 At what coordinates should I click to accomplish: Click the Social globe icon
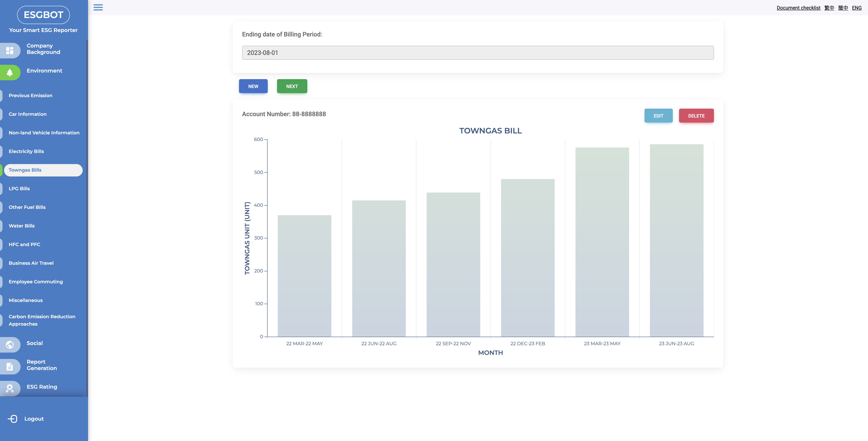pos(10,345)
